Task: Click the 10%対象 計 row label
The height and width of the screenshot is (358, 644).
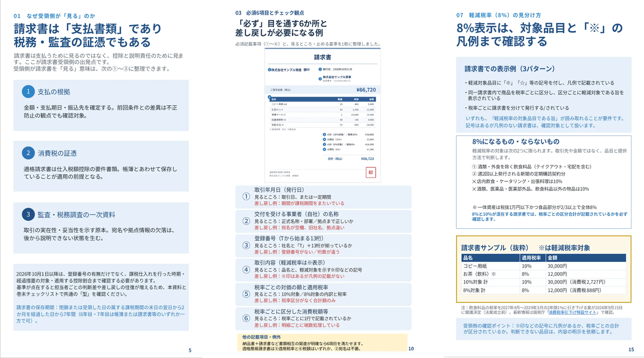Action: (475, 282)
